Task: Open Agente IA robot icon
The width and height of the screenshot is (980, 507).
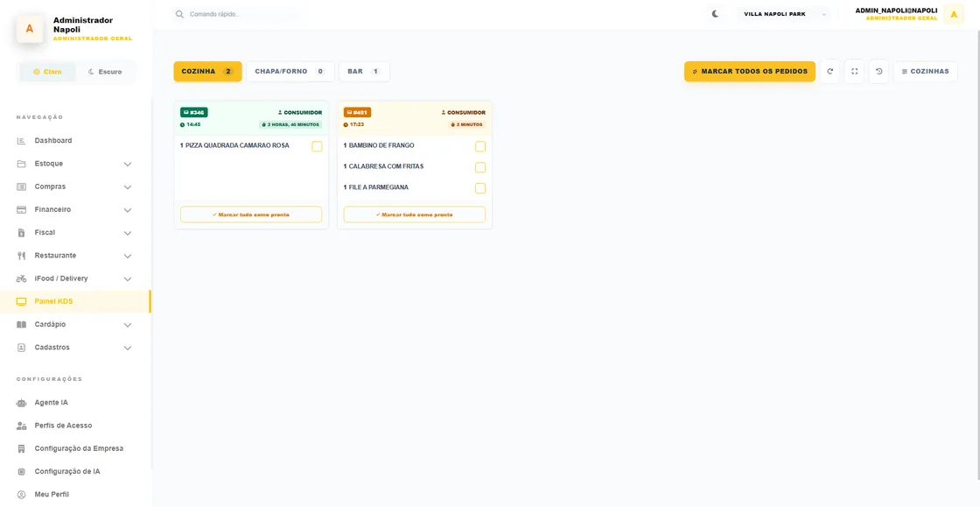Action: [21, 403]
